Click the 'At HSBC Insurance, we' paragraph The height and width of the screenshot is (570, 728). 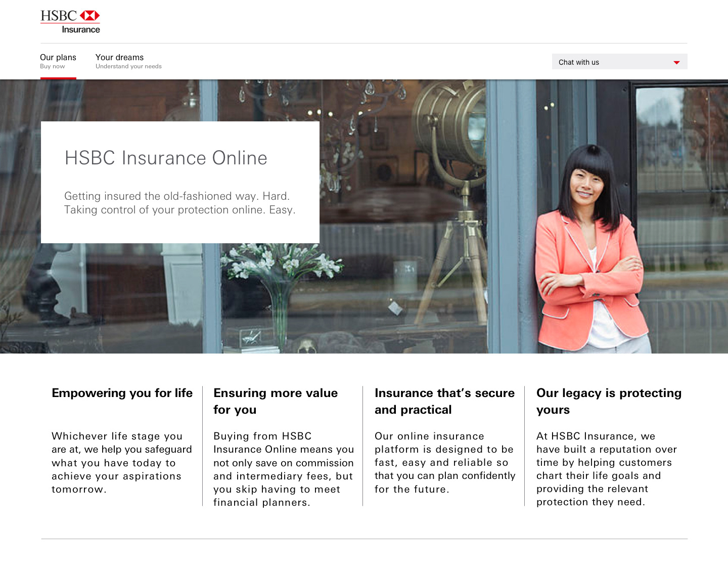(607, 469)
